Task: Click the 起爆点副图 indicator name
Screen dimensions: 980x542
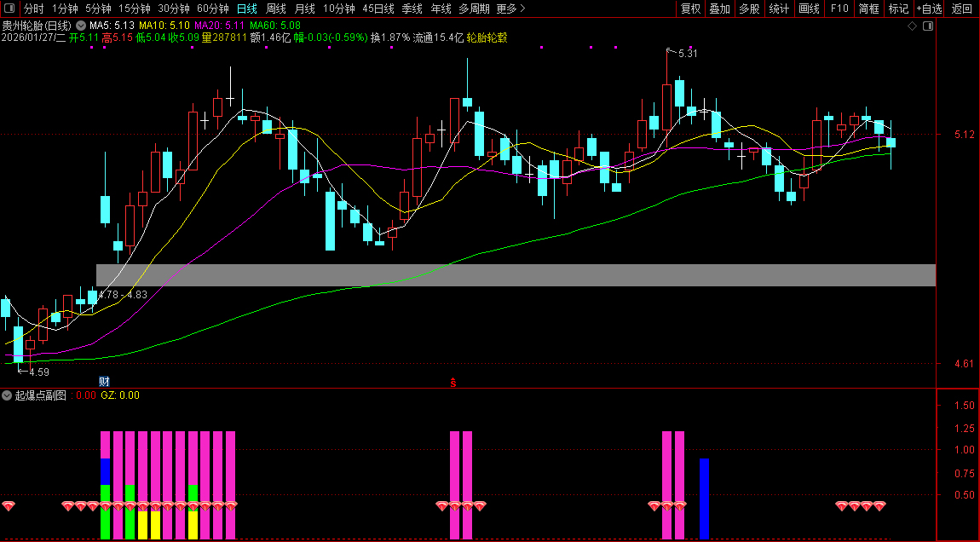Action: pos(41,395)
